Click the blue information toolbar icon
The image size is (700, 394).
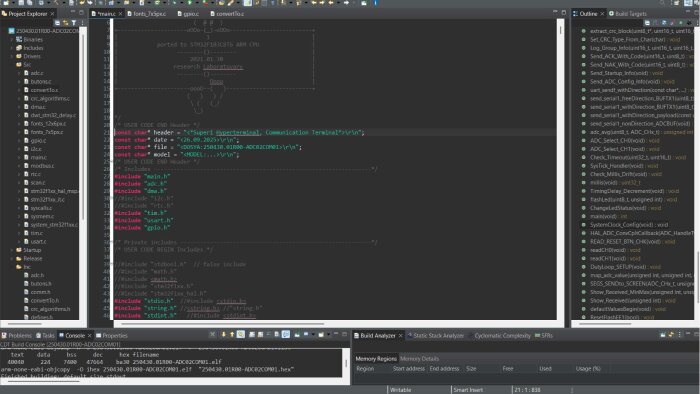[x=375, y=3]
